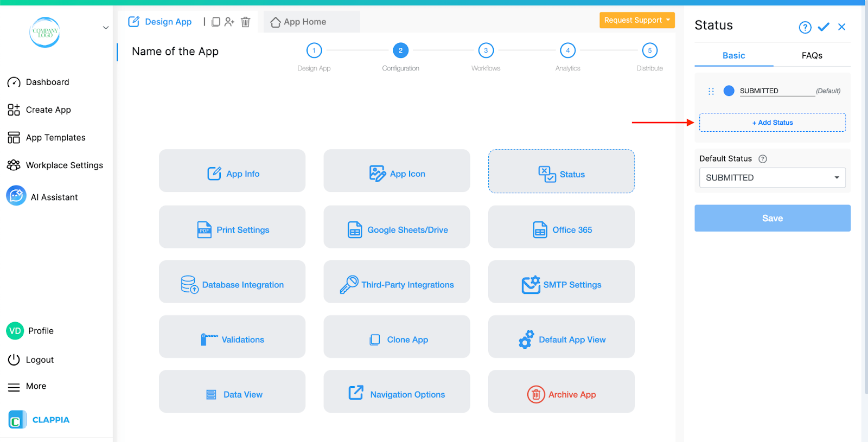Click the Third-Party Integrations key icon
The height and width of the screenshot is (442, 868).
[349, 285]
